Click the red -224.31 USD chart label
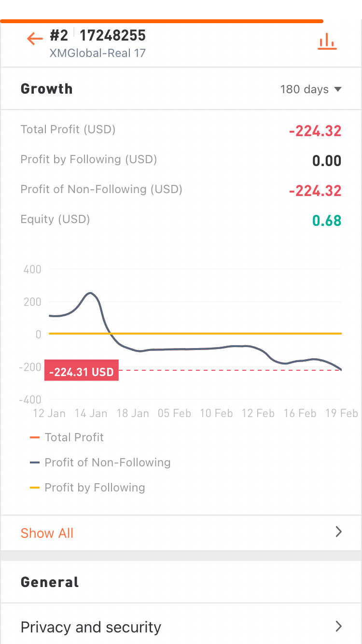The width and height of the screenshot is (362, 644). [x=81, y=372]
